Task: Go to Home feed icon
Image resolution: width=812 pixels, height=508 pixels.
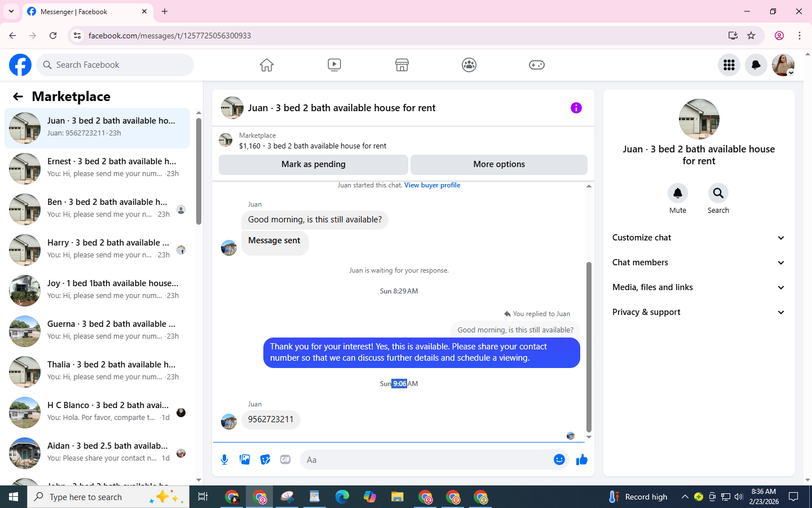Action: 267,65
